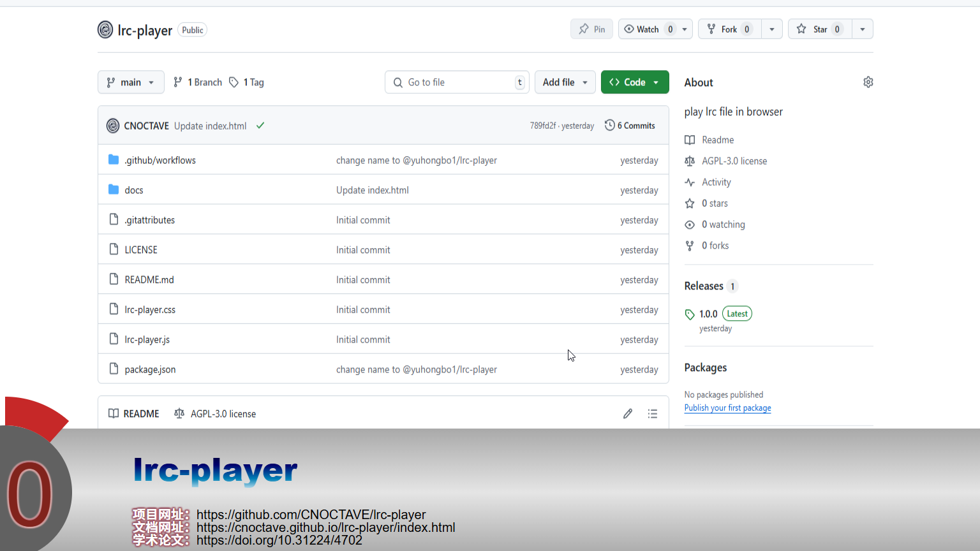Expand the Add file menu
The width and height of the screenshot is (980, 551).
pyautogui.click(x=565, y=82)
